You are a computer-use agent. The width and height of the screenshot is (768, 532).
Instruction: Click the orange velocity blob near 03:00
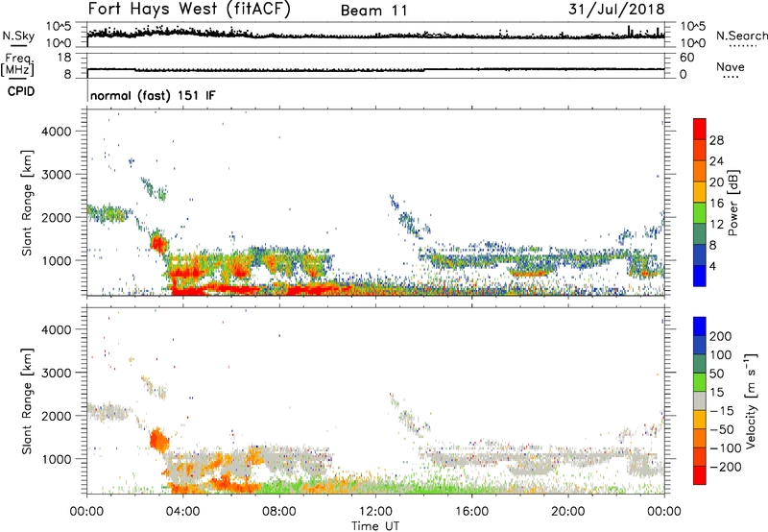pos(158,440)
